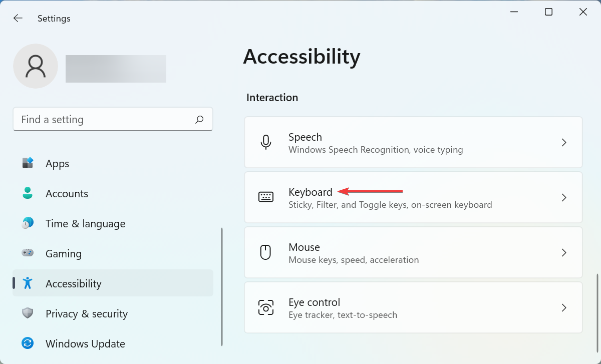Open the Speech settings card
This screenshot has width=601, height=364.
413,142
